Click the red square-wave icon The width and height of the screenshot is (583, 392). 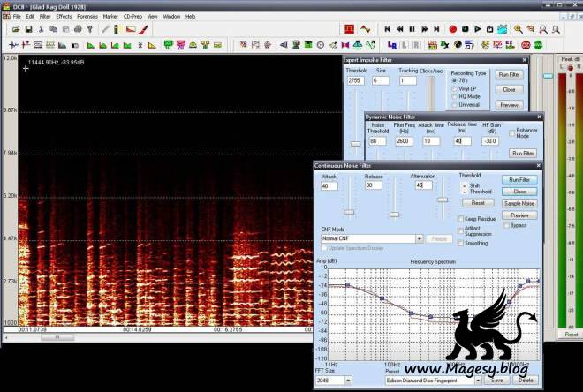click(349, 29)
